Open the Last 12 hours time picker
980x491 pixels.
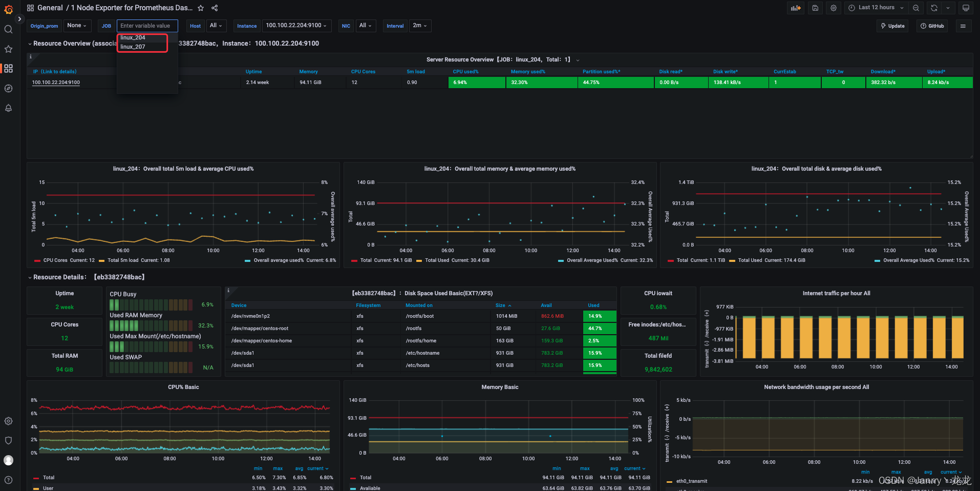point(876,8)
